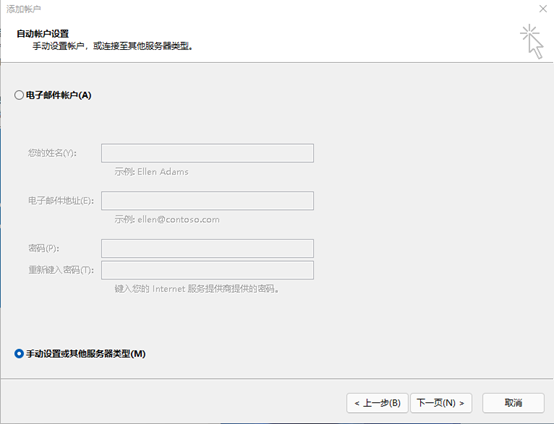The height and width of the screenshot is (424, 554).
Task: Click the 电子邮件地址(E) input field
Action: point(207,201)
